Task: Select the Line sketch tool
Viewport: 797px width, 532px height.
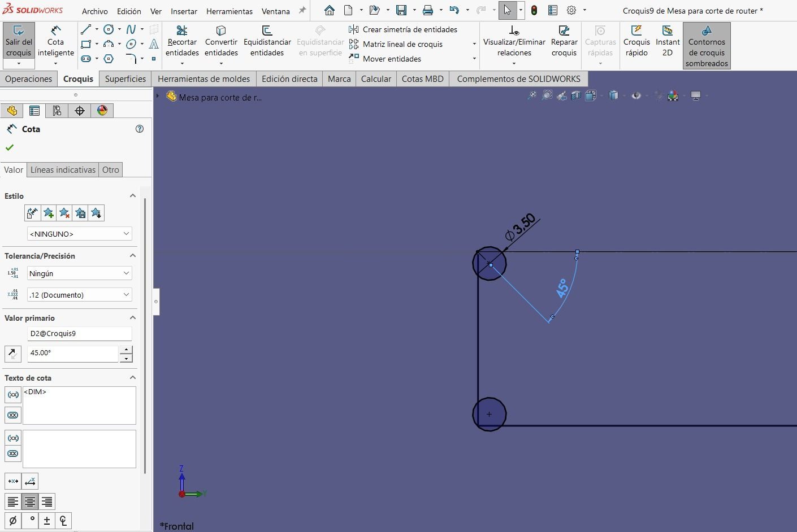Action: 86,29
